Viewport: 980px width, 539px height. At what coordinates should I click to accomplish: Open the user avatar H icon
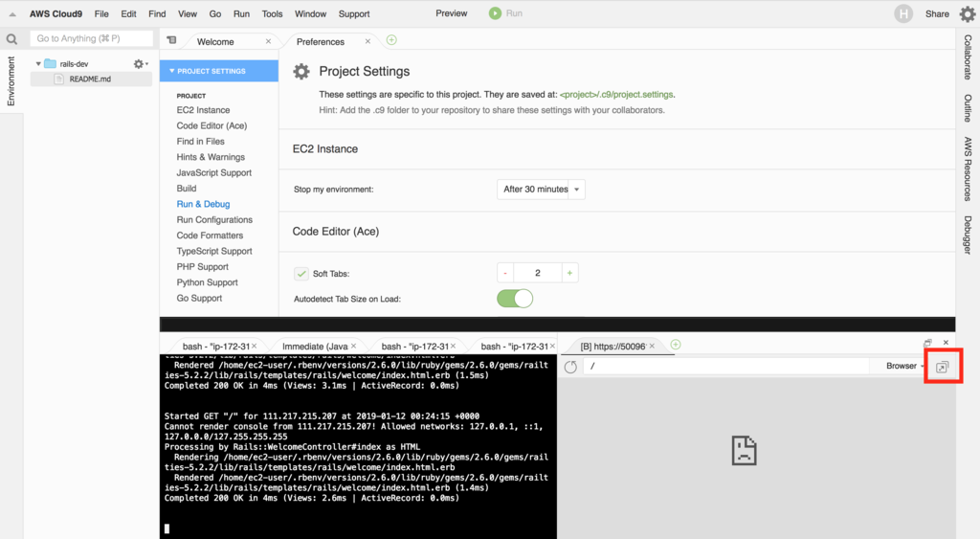903,13
